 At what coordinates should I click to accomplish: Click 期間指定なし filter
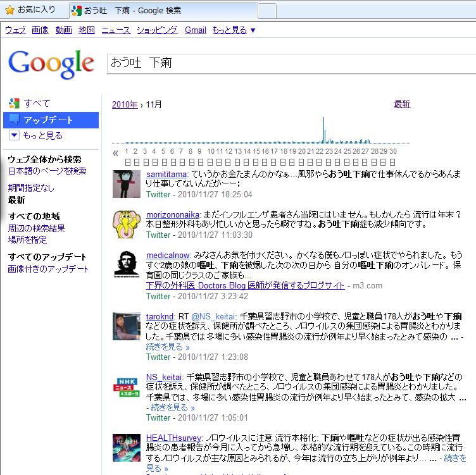(x=31, y=188)
